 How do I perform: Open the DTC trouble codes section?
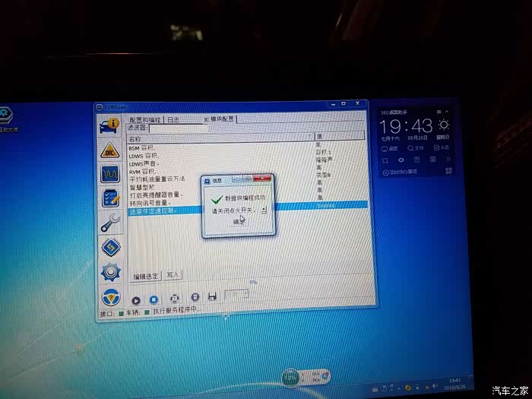(x=110, y=150)
